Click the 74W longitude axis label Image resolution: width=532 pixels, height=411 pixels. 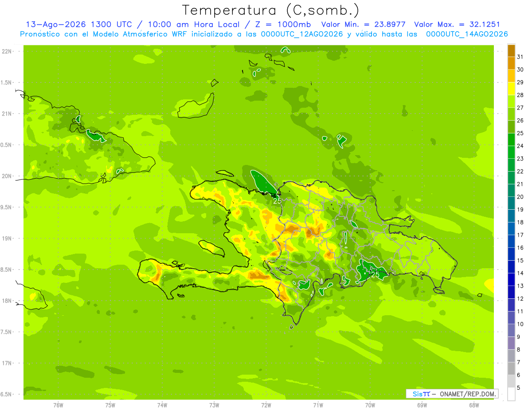tap(162, 405)
